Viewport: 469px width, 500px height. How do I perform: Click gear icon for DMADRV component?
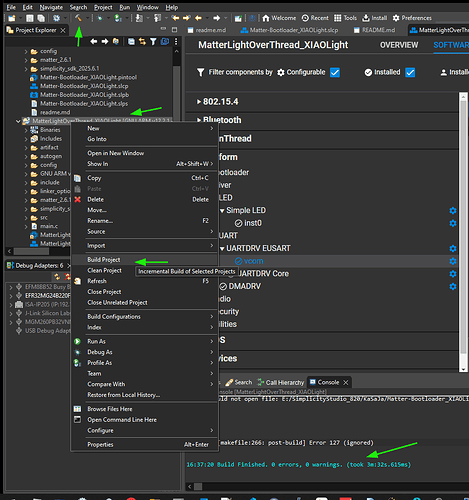point(452,287)
